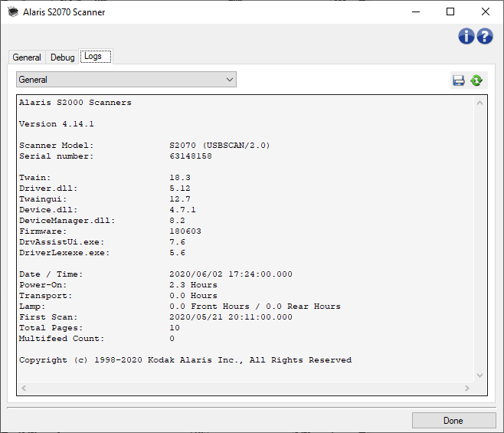Click the scanner icon in title bar
Viewport: 504px width, 433px height.
tap(13, 12)
